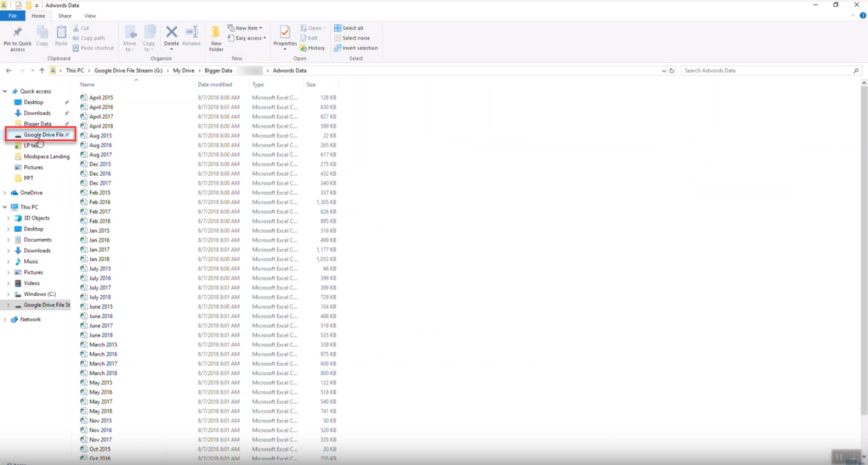Expand the Network tree node
Image resolution: width=868 pixels, height=465 pixels.
click(x=5, y=319)
